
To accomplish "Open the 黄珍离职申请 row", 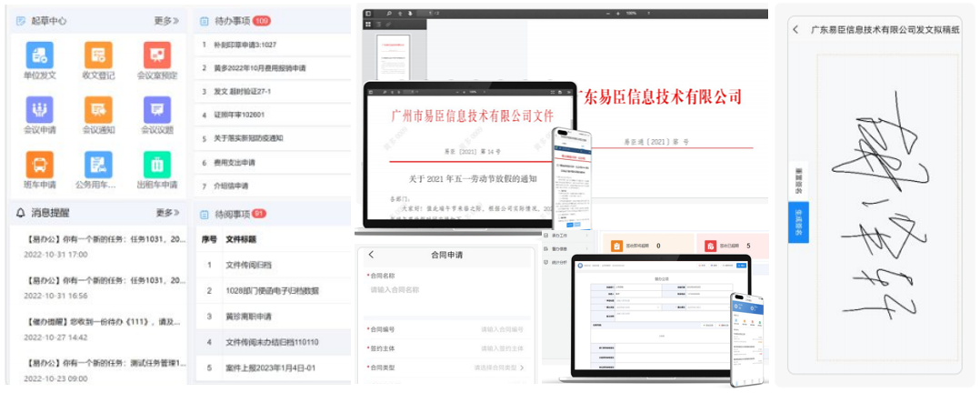I will pyautogui.click(x=273, y=316).
